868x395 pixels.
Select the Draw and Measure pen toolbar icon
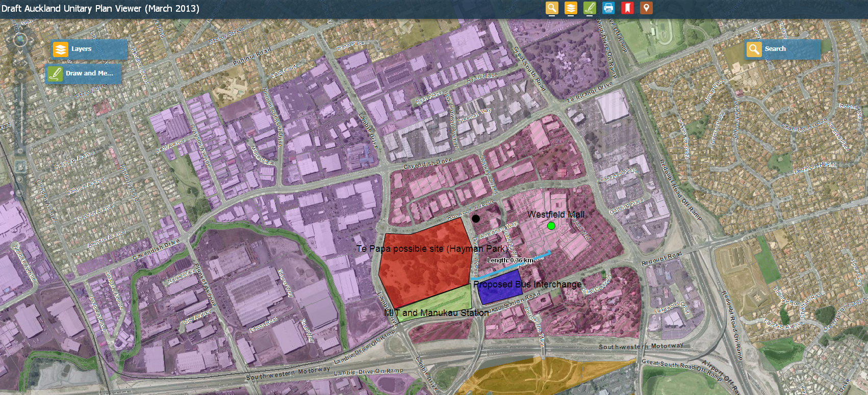pos(590,8)
